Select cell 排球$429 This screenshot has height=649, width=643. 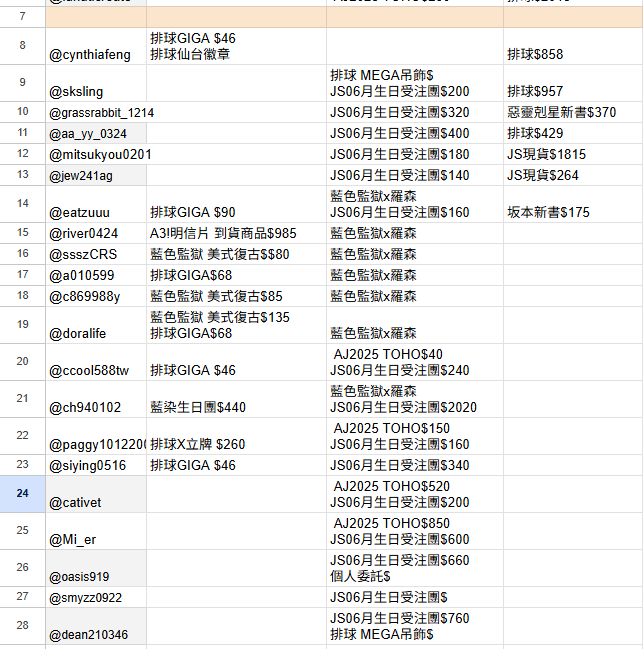coord(573,133)
